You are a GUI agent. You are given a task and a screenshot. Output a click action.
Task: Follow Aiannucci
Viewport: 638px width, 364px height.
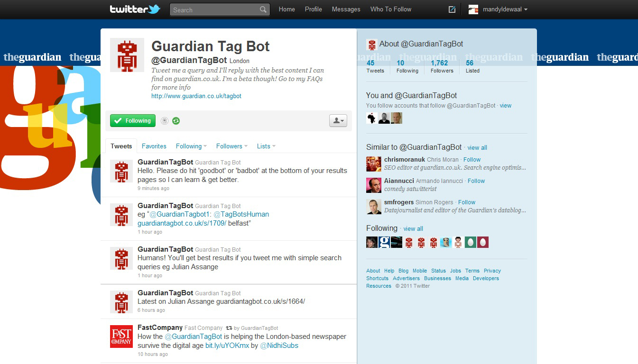pyautogui.click(x=476, y=181)
